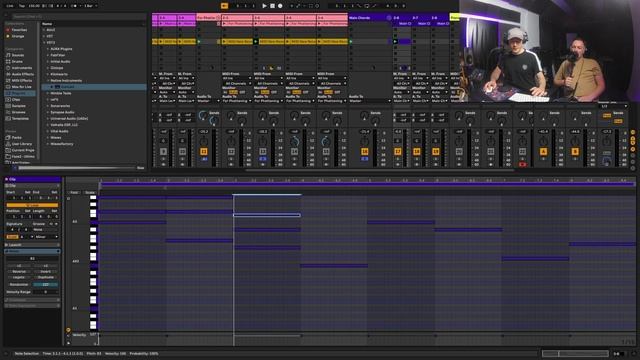
Task: Adjust the browser preview volume slider
Action: (x=76, y=168)
